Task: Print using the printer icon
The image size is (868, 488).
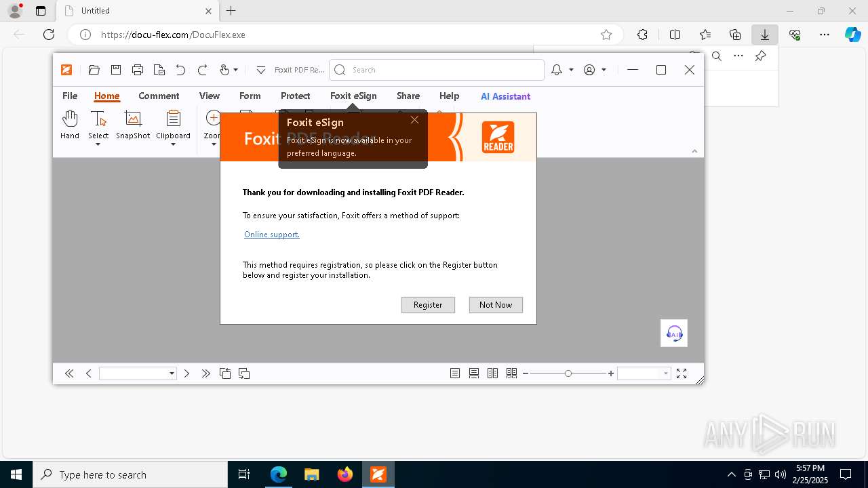Action: pyautogui.click(x=138, y=70)
